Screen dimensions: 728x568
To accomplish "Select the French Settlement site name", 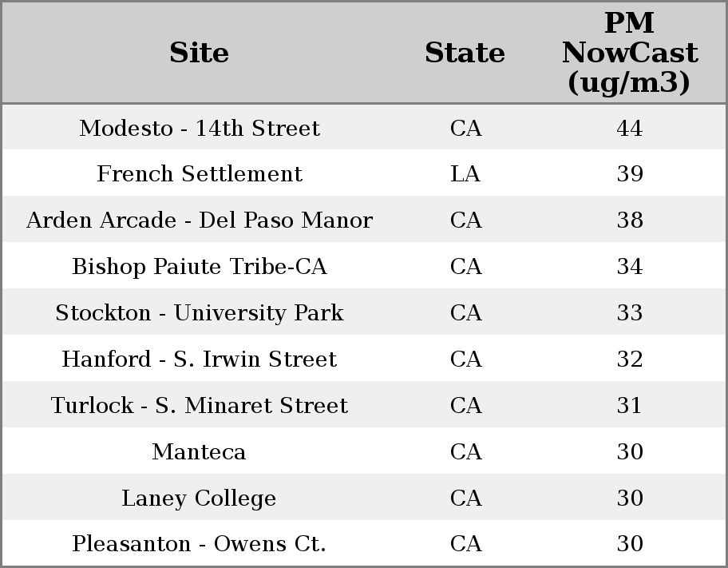I will coord(199,174).
